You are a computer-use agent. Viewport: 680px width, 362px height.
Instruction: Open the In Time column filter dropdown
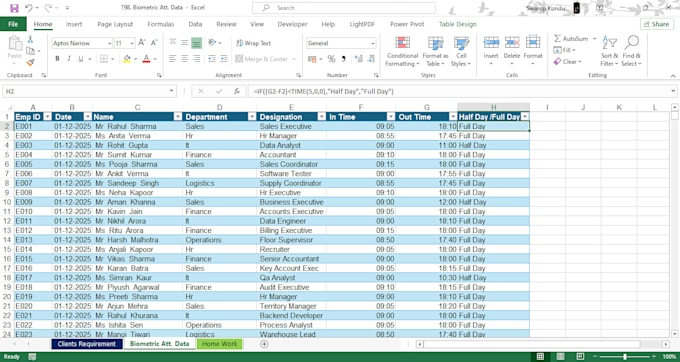click(x=391, y=117)
